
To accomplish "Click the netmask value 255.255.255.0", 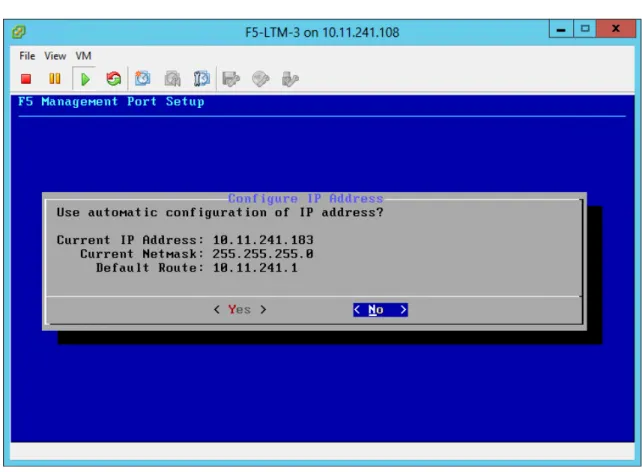I will tap(263, 254).
